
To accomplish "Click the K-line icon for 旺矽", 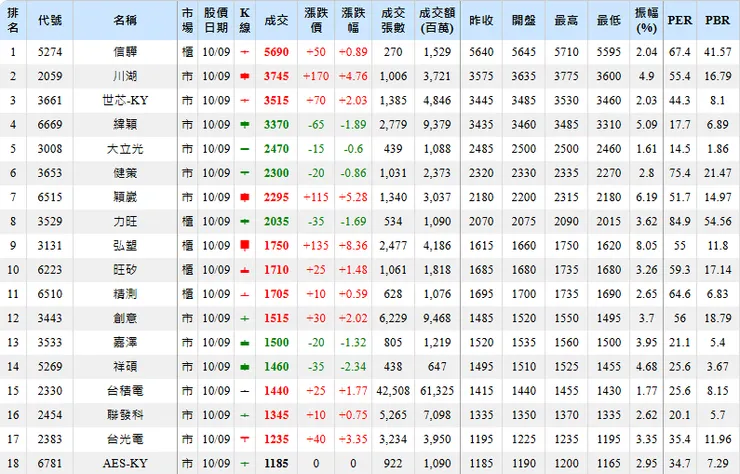I will [x=244, y=270].
